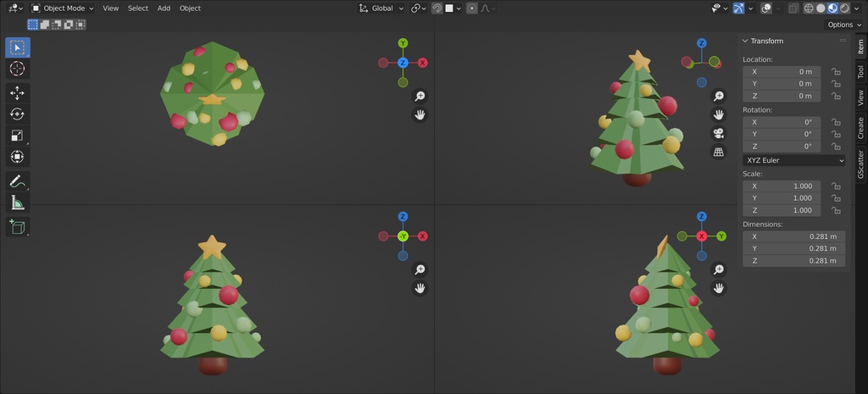Click the Scale Y value slider
The height and width of the screenshot is (394, 868).
(782, 198)
